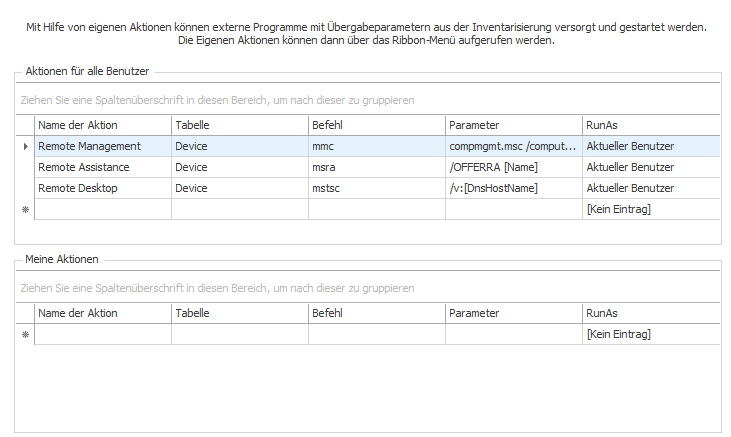This screenshot has width=731, height=437.
Task: Open RunAs dropdown for Remote Management
Action: pyautogui.click(x=651, y=146)
